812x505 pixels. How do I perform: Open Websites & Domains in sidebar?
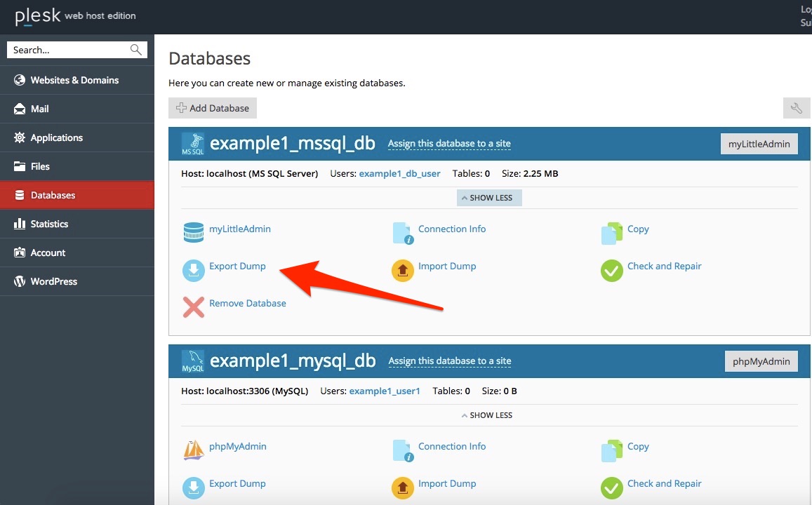pyautogui.click(x=74, y=80)
